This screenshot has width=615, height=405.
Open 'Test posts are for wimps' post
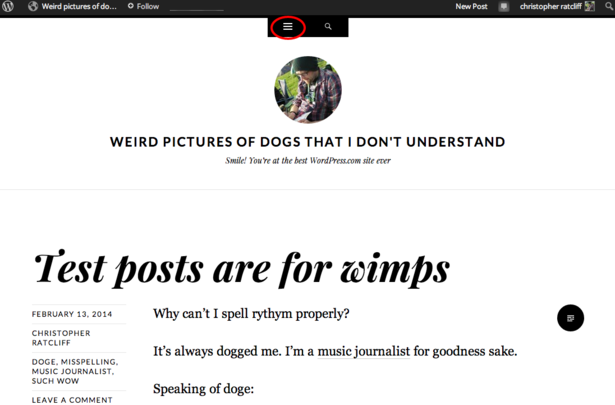point(242,269)
